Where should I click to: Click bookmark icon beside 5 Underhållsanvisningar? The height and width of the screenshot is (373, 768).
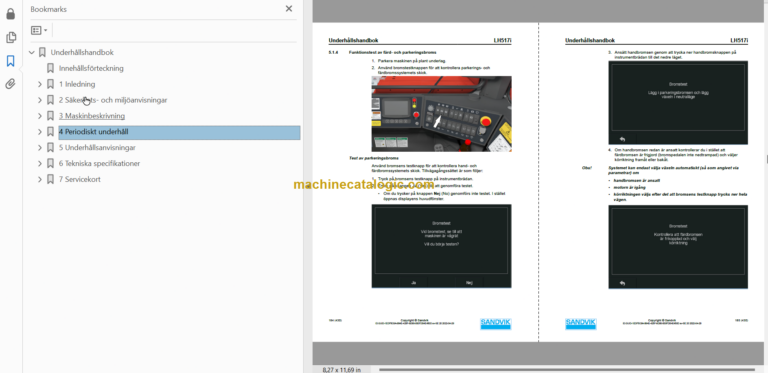tap(50, 147)
